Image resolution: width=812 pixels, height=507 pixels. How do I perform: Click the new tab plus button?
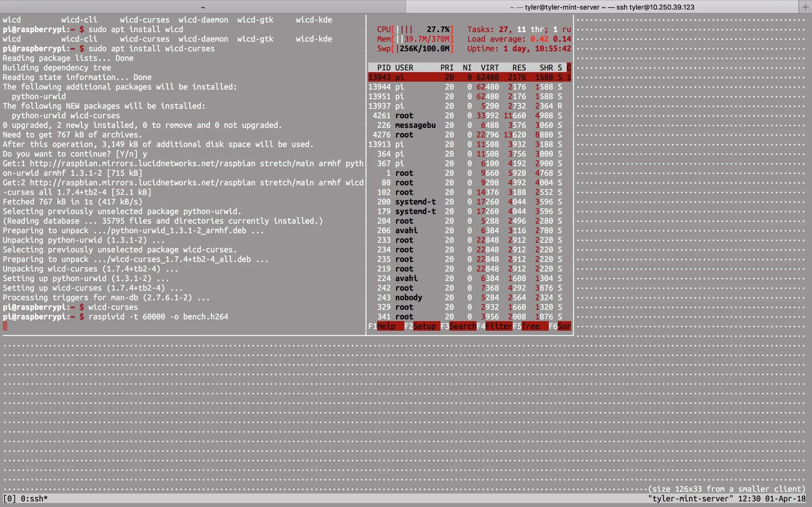pos(805,7)
